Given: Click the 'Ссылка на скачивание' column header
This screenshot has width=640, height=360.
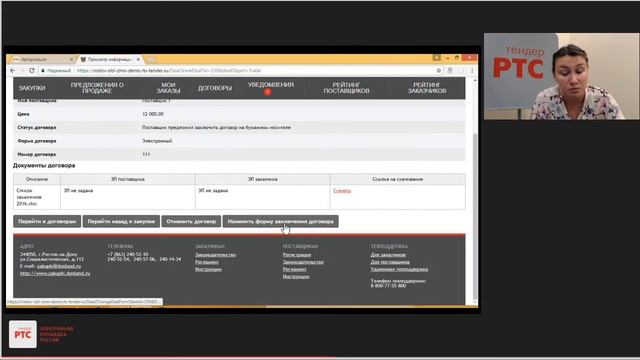Looking at the screenshot, I should tap(398, 179).
